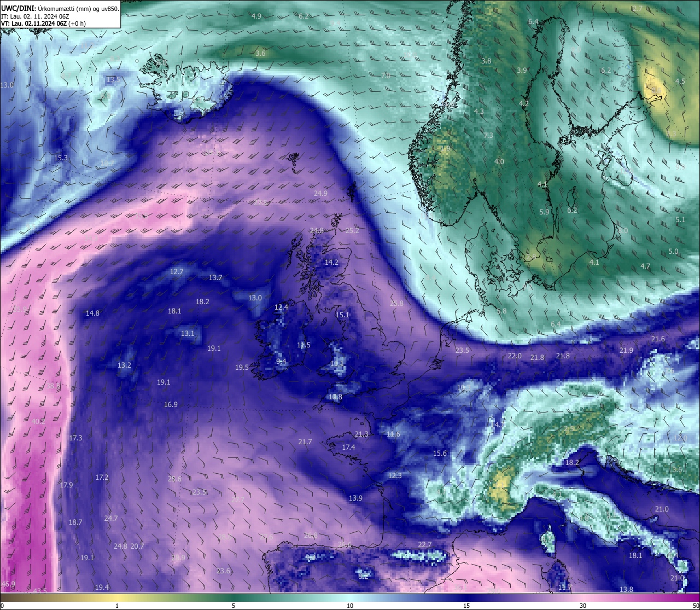Click the map value '13.1'
Viewport: 700px width, 610px height.
click(x=188, y=334)
